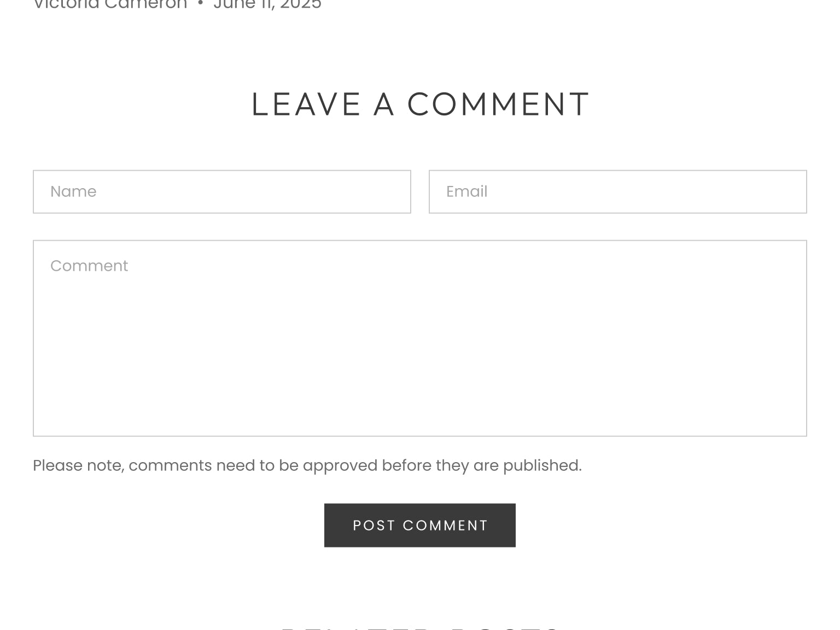
Task: Click the word "approved" in the notice
Action: (x=340, y=465)
